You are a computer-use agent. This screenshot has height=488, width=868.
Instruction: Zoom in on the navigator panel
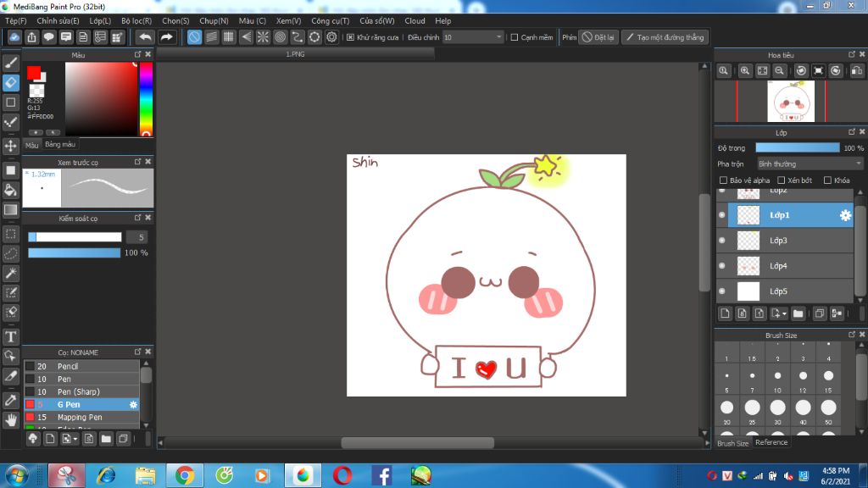click(x=745, y=71)
